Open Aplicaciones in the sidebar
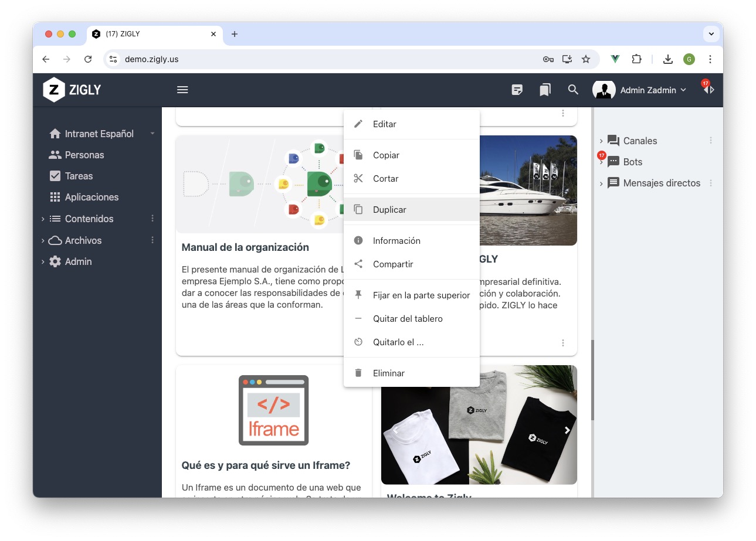The image size is (756, 541). [84, 197]
